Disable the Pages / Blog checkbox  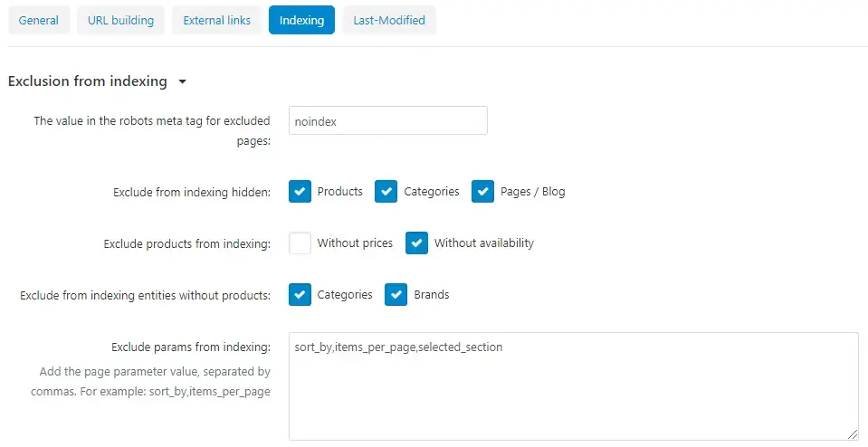[x=483, y=192]
